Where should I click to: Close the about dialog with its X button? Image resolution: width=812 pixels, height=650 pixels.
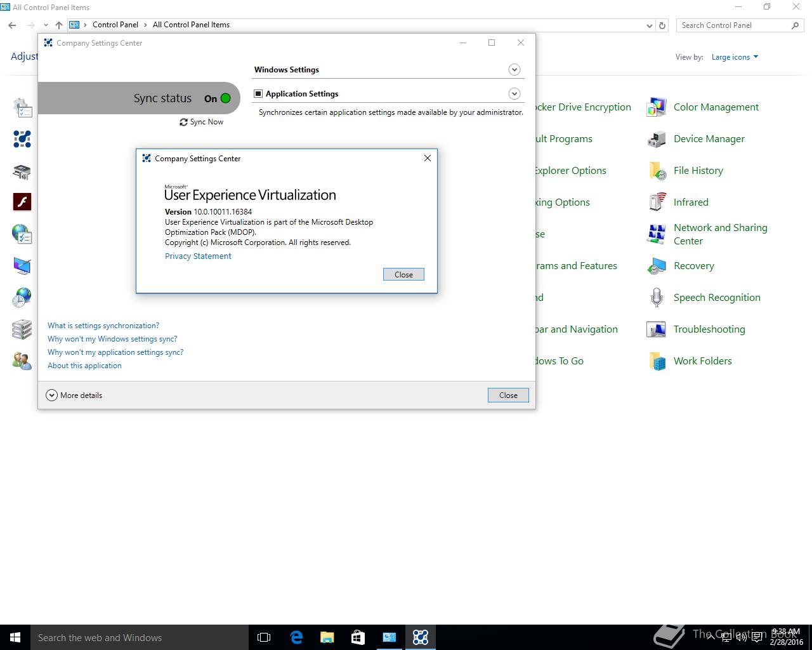coord(428,158)
